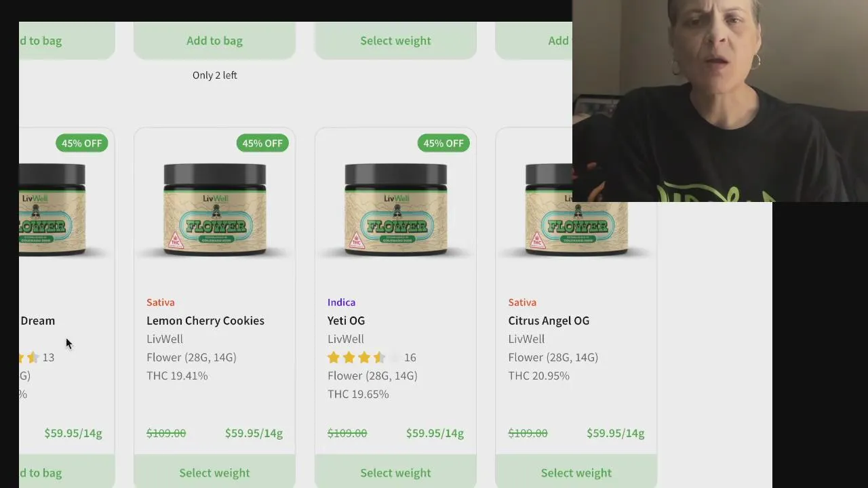868x488 pixels.
Task: Click the 45% OFF badge on Yeti OG
Action: point(443,143)
